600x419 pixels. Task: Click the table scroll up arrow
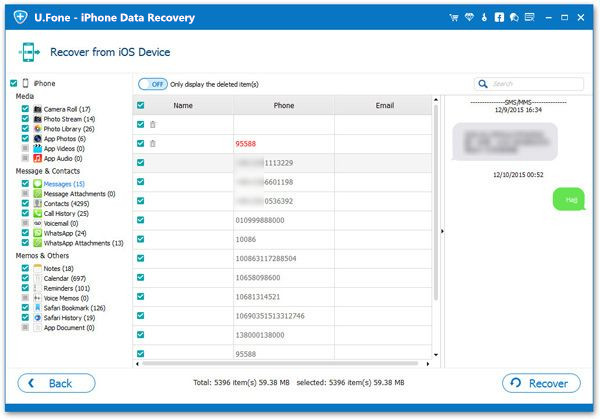click(436, 100)
